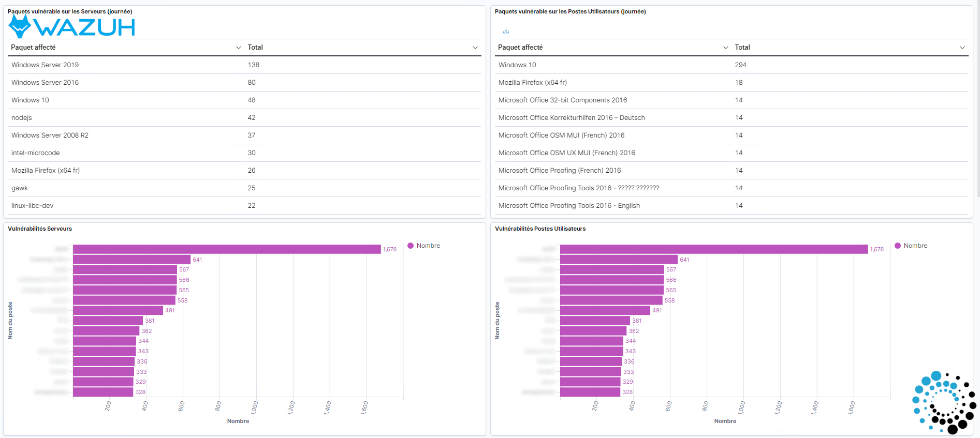Click Microsoft Office OSM MUI (French) 2016

point(561,135)
